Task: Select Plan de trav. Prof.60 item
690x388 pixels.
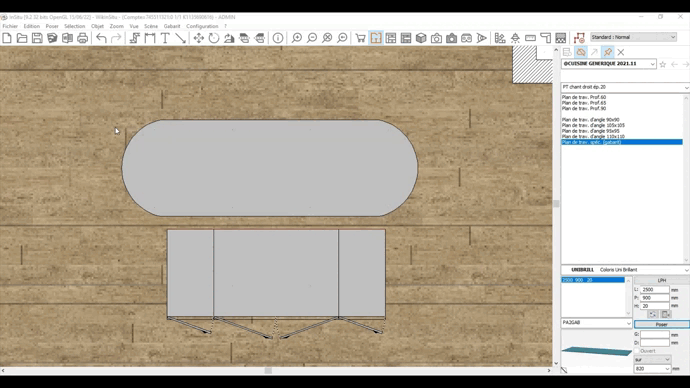Action: pos(584,97)
